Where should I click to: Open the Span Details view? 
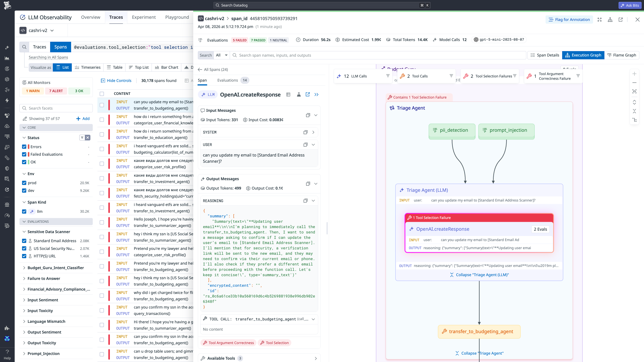click(x=545, y=55)
